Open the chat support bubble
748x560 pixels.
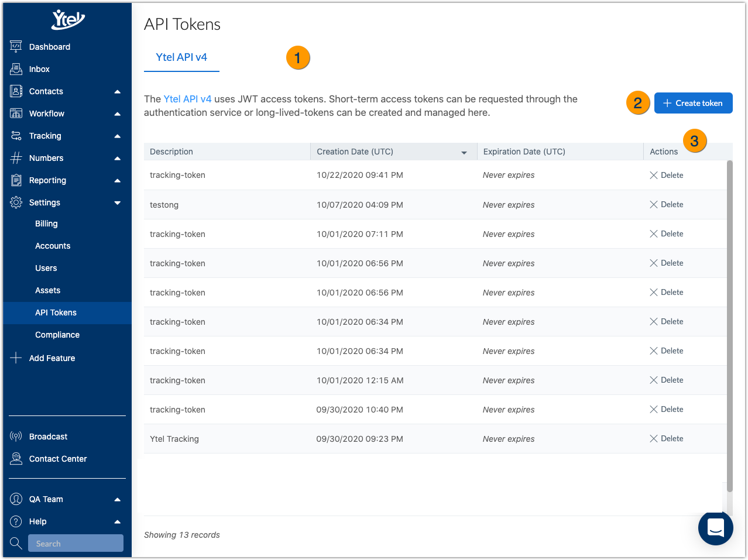(x=716, y=528)
